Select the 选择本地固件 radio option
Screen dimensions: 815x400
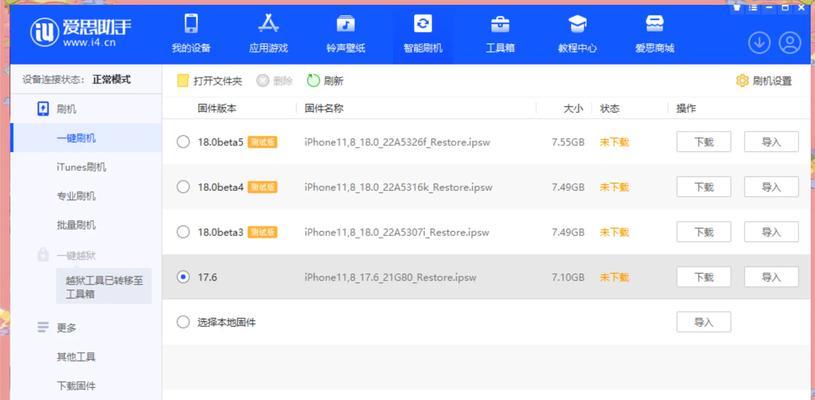[183, 323]
